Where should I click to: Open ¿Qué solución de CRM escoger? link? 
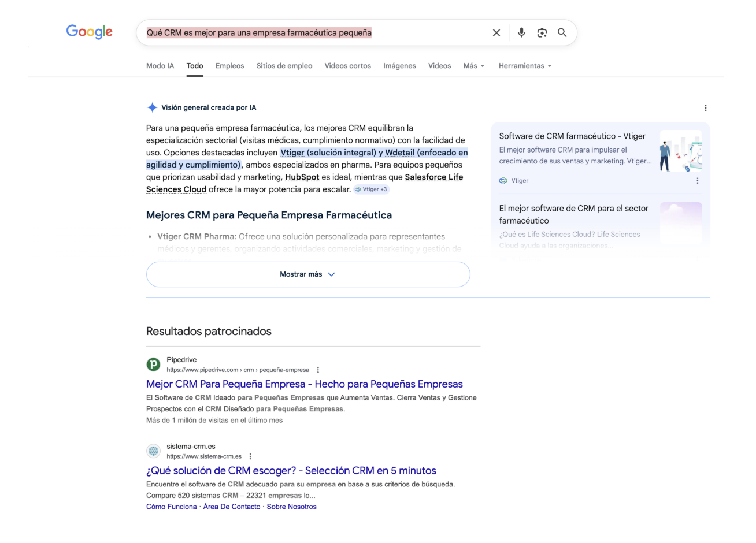point(291,471)
